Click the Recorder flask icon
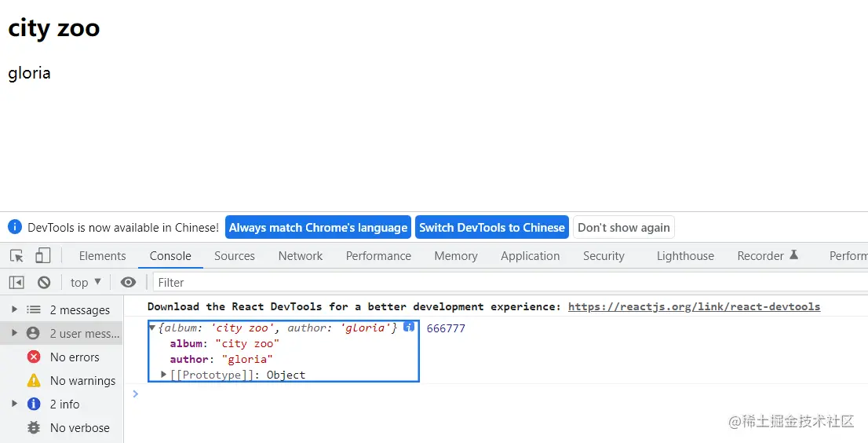This screenshot has width=868, height=443. pyautogui.click(x=793, y=254)
